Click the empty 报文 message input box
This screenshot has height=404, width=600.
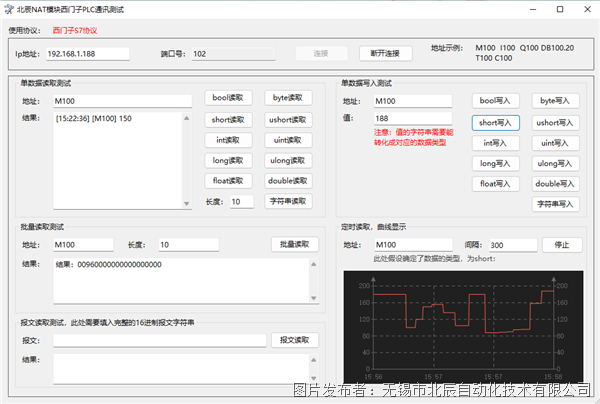pyautogui.click(x=160, y=339)
